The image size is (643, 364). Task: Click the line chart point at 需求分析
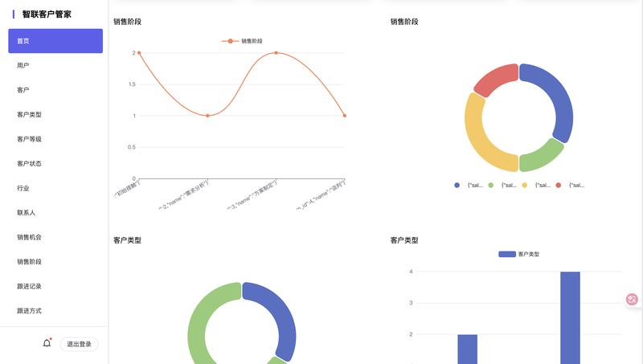pos(207,116)
